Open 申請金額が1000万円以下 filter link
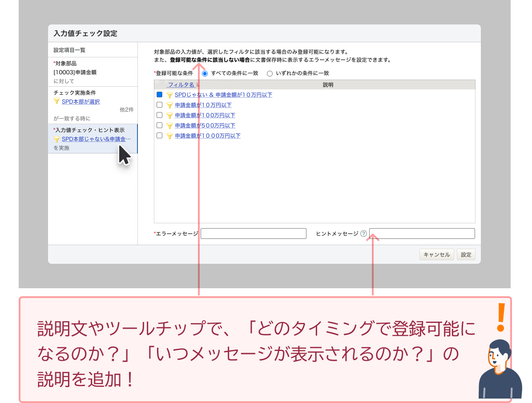This screenshot has width=532, height=403. tap(208, 136)
